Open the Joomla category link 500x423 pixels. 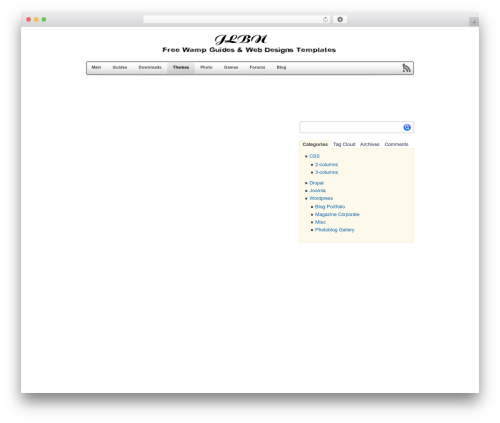click(x=317, y=191)
